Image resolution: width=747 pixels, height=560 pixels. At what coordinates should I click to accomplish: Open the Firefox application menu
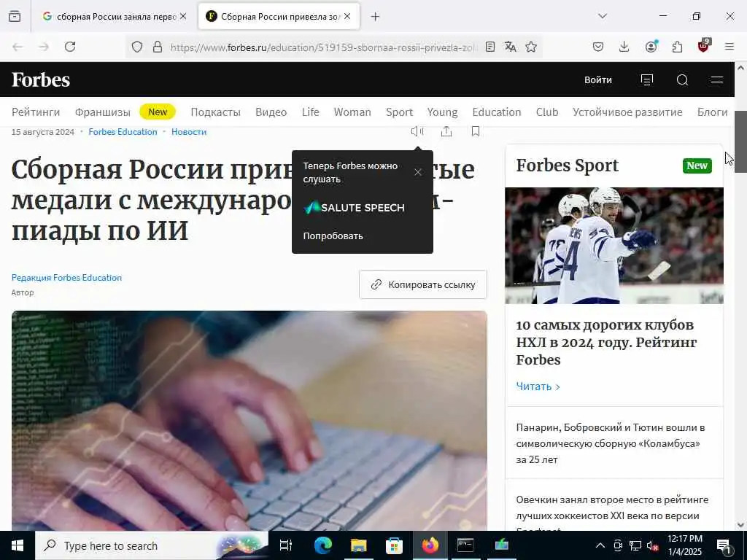[x=729, y=47]
